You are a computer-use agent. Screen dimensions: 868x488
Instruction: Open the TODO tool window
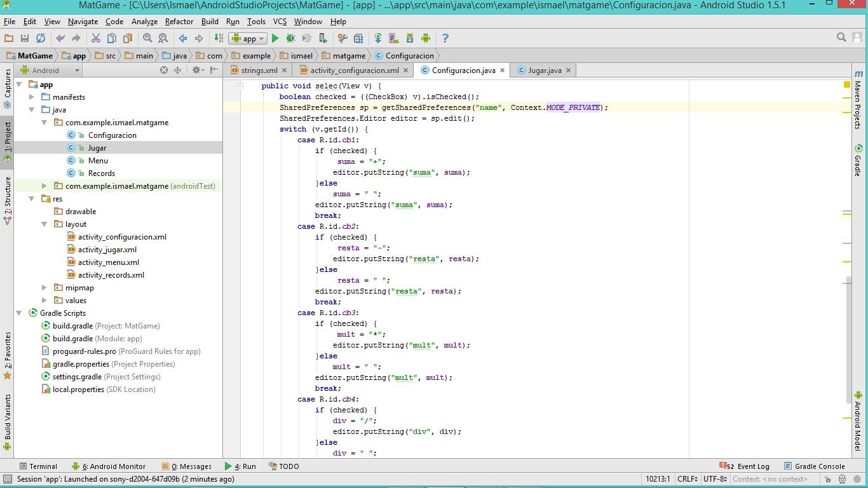coord(284,466)
